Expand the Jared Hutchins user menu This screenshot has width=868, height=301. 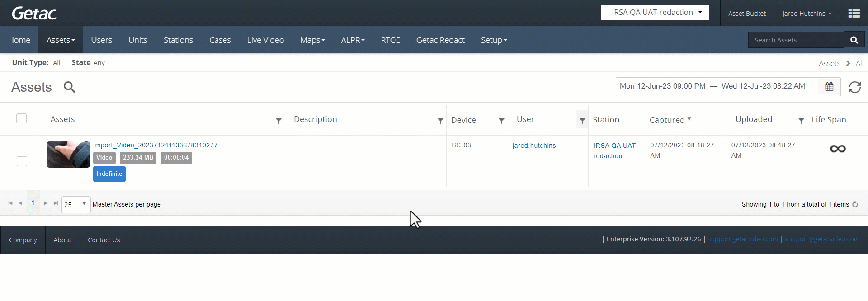807,14
